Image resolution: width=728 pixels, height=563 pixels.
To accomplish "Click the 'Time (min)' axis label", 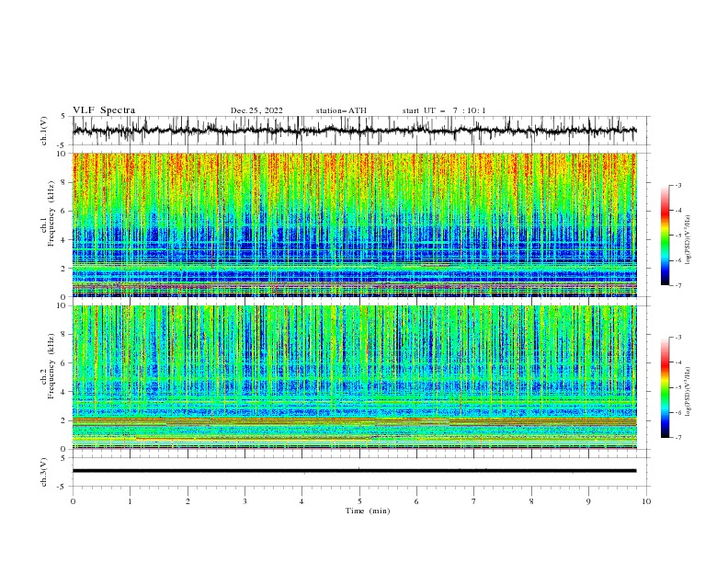I will pos(368,511).
